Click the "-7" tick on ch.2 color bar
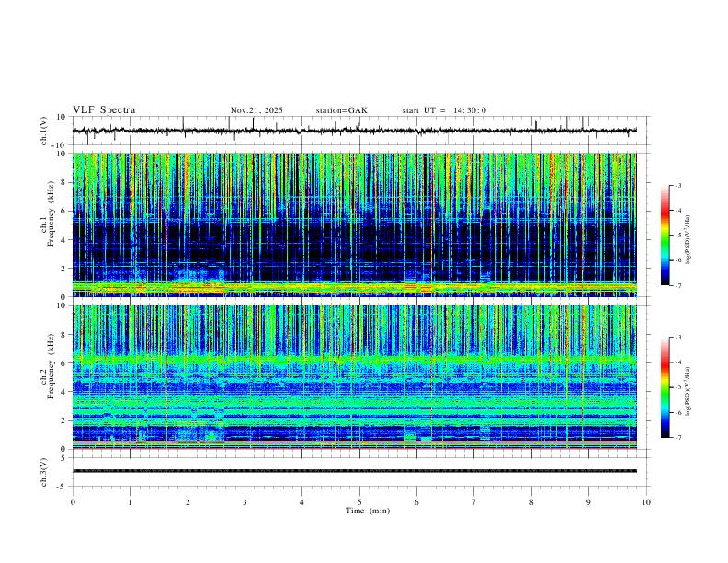Viewport: 728px width, 563px height. [x=677, y=437]
